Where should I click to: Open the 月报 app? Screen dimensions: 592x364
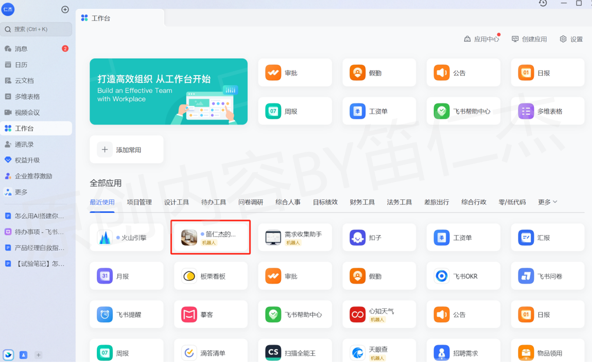pos(127,276)
